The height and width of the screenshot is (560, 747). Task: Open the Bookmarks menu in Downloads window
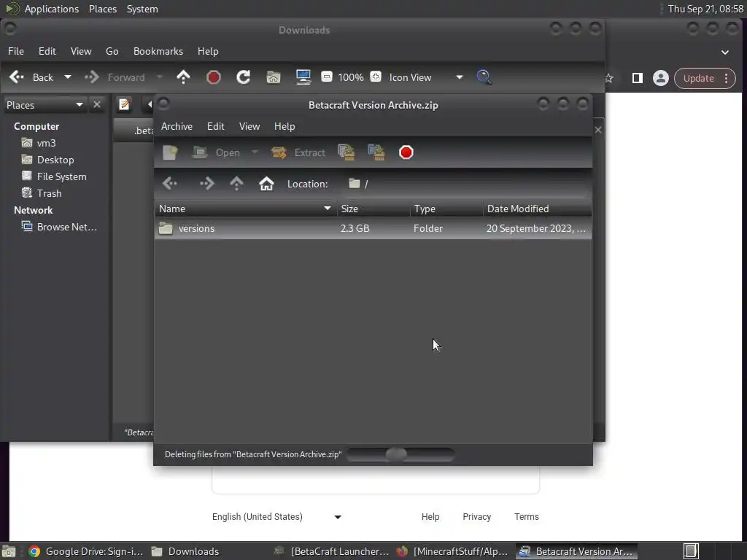pos(158,51)
